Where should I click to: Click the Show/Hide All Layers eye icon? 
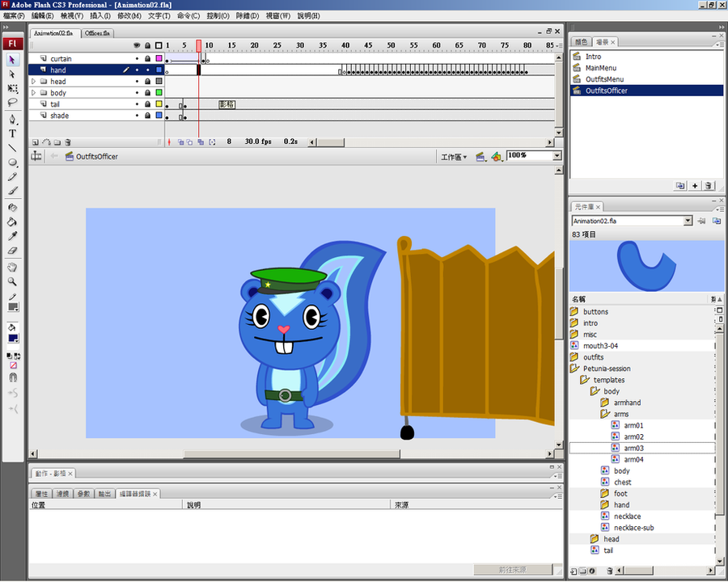tap(137, 45)
